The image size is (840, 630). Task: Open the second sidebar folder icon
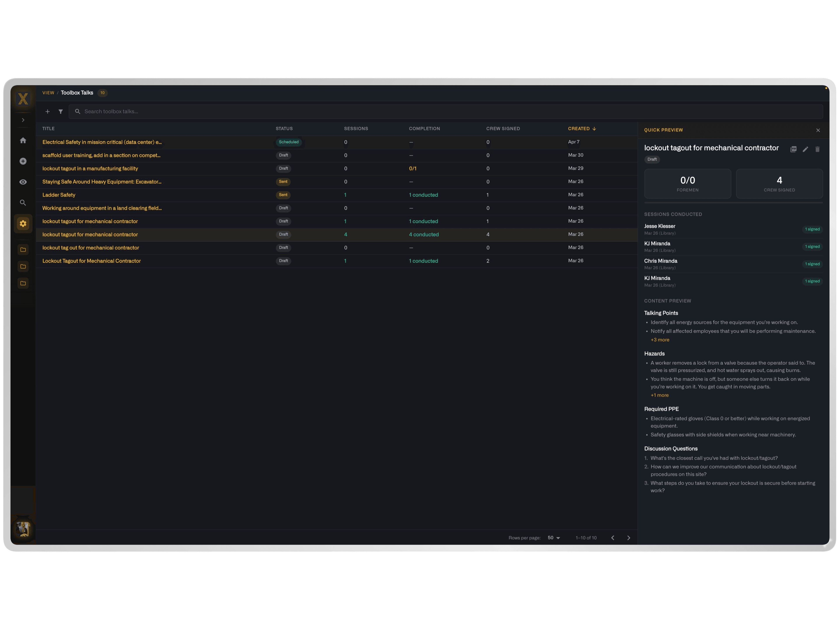click(x=23, y=267)
